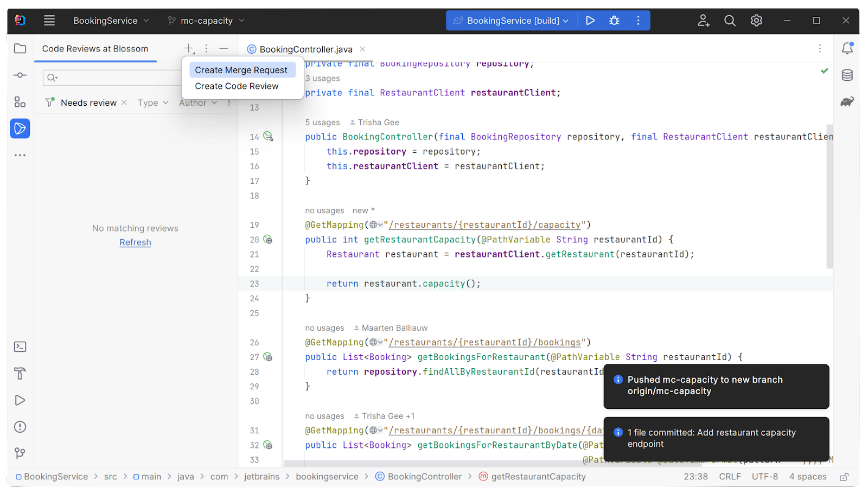This screenshot has width=868, height=494.
Task: Open Code With Me user icon
Action: pos(704,21)
